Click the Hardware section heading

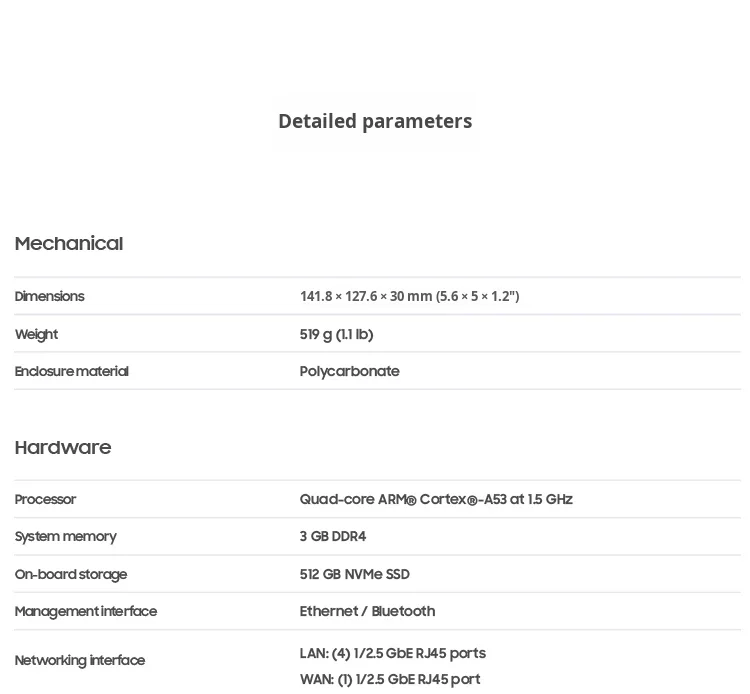point(63,448)
